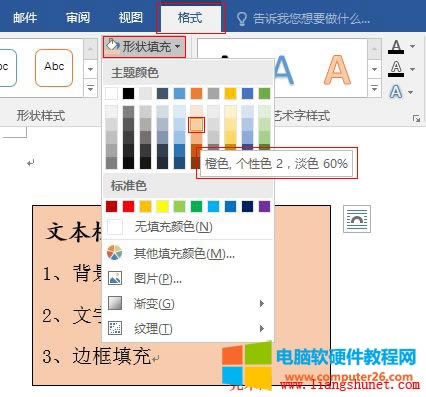
Task: Open the 纹理(T) submenu
Action: [188, 329]
